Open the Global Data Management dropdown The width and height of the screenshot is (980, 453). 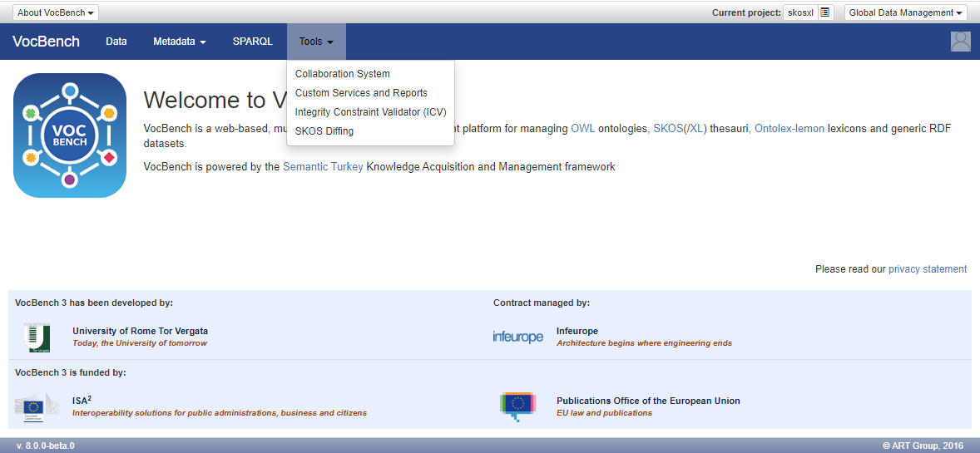[x=906, y=12]
